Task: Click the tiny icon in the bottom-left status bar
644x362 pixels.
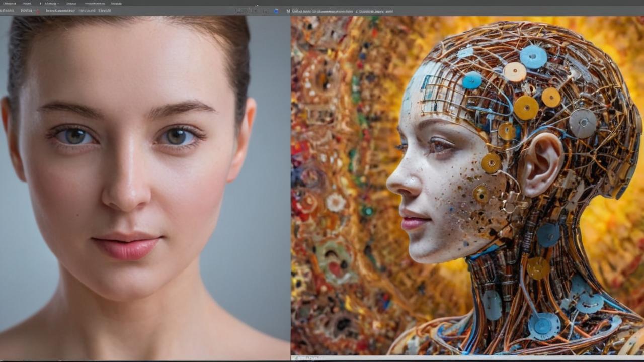Action: click(294, 357)
